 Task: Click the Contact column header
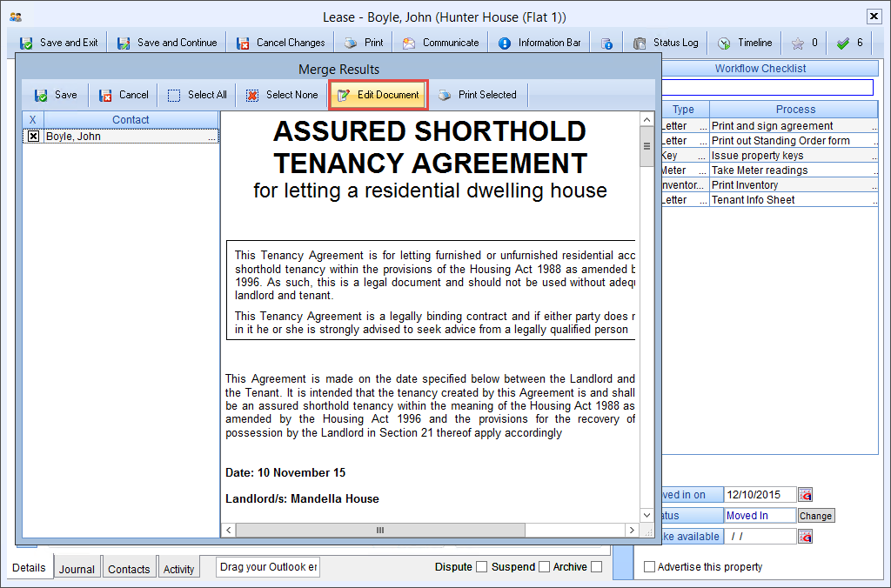point(131,120)
